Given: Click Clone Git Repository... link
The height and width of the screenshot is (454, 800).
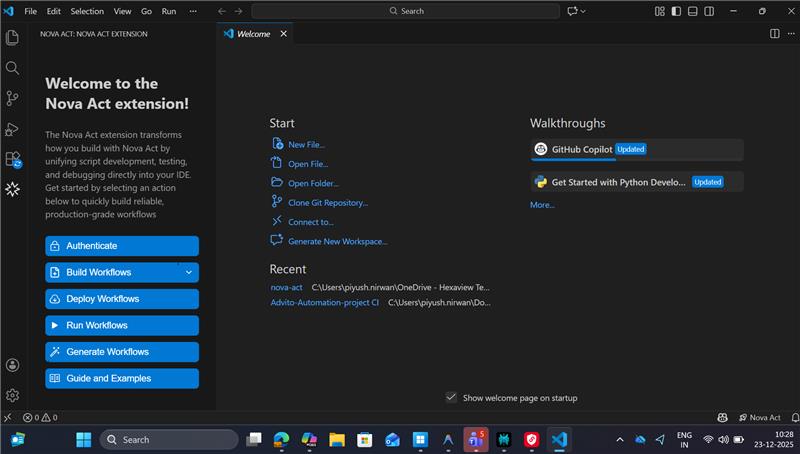Looking at the screenshot, I should pyautogui.click(x=328, y=203).
